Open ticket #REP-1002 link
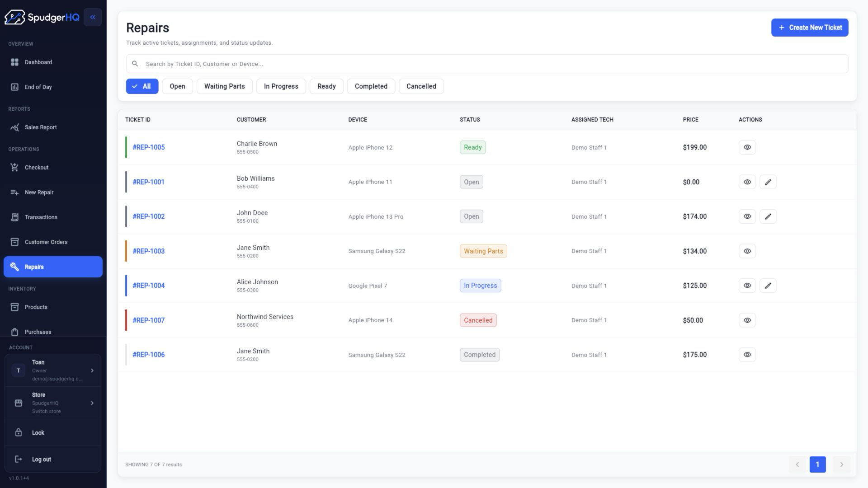The height and width of the screenshot is (488, 868). [x=149, y=216]
